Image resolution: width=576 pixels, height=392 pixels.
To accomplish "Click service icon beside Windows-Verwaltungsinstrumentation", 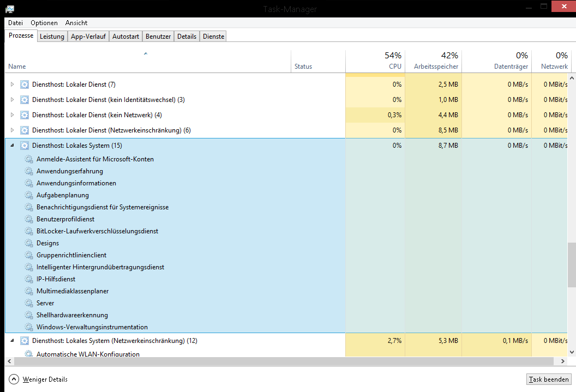I will (29, 327).
